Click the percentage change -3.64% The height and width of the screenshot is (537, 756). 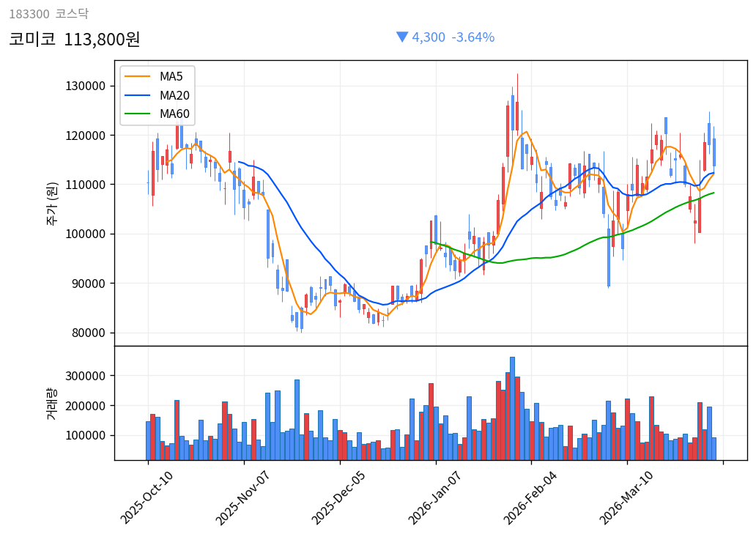(x=472, y=37)
